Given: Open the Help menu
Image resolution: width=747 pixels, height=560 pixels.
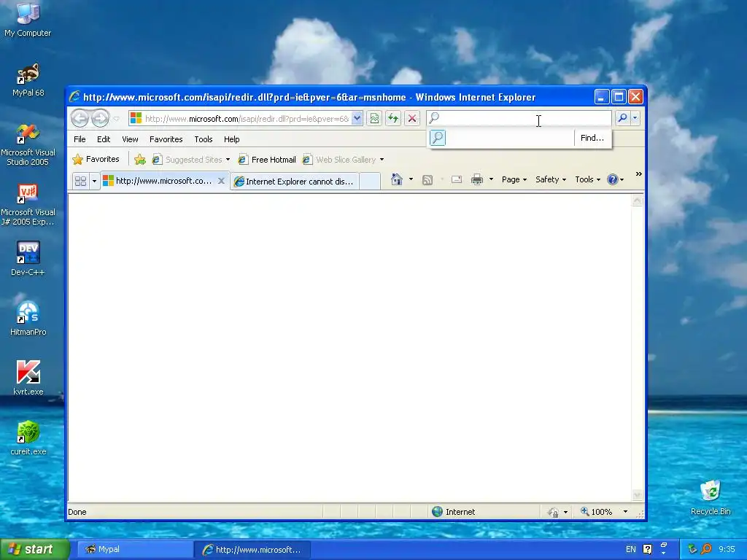Looking at the screenshot, I should [231, 139].
